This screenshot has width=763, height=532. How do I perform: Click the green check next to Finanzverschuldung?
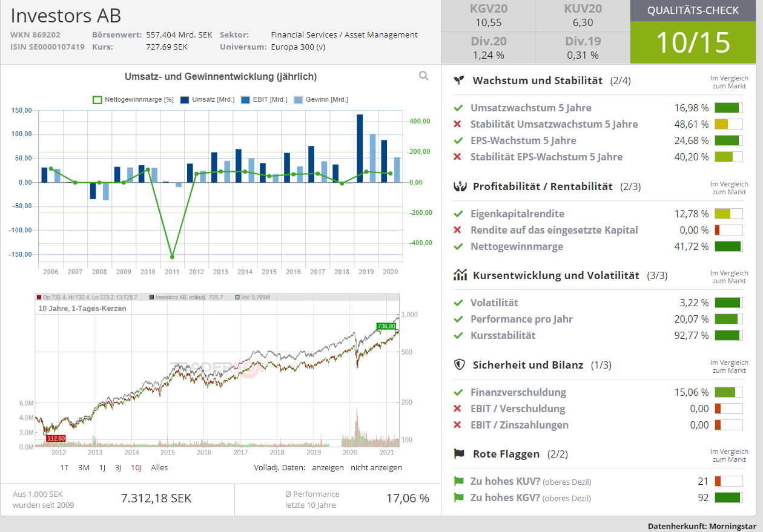coord(458,392)
